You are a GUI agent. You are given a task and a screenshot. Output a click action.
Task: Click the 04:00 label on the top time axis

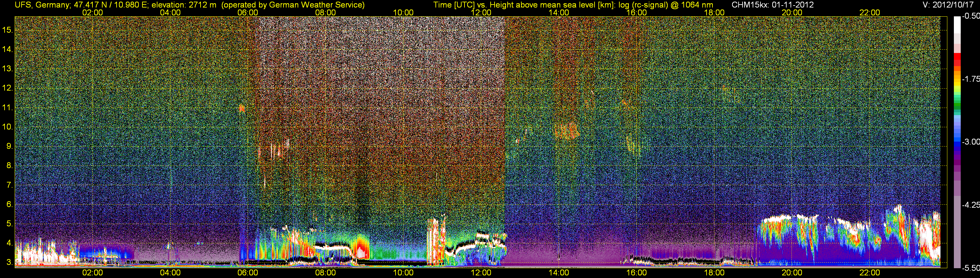tap(170, 12)
